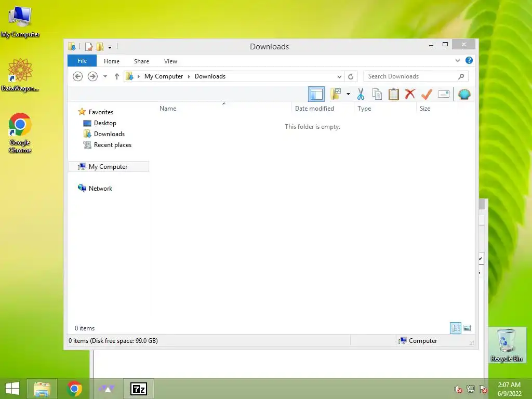Open the recent locations dropdown arrow
Screen dimensions: 532x399
click(x=105, y=76)
